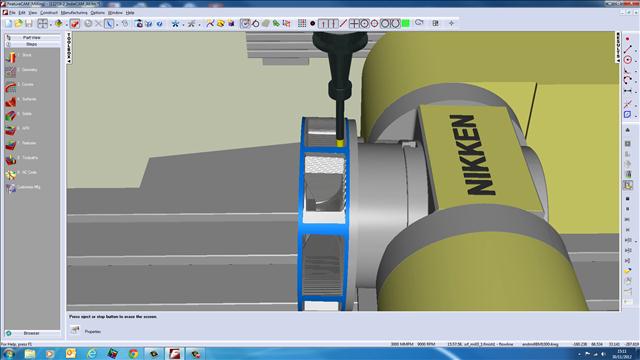Open the Help menu

(130, 13)
